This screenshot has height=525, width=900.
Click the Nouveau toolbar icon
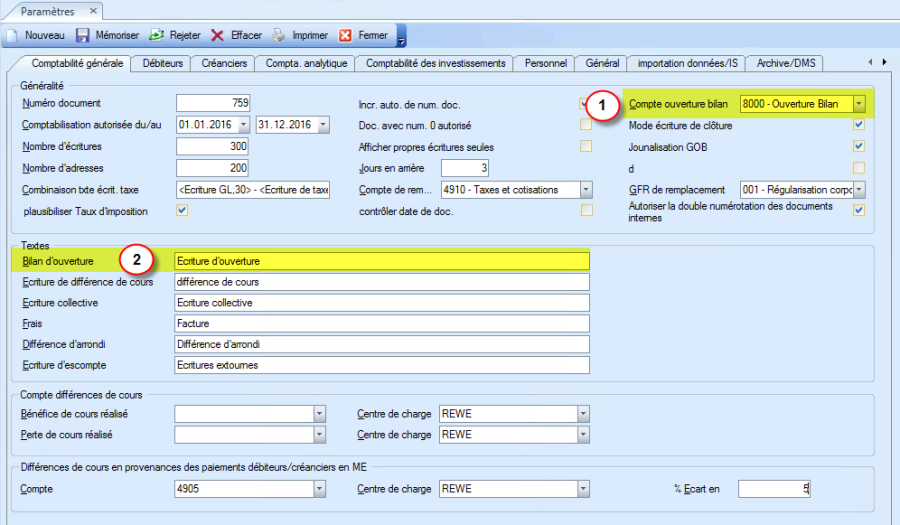click(x=12, y=35)
